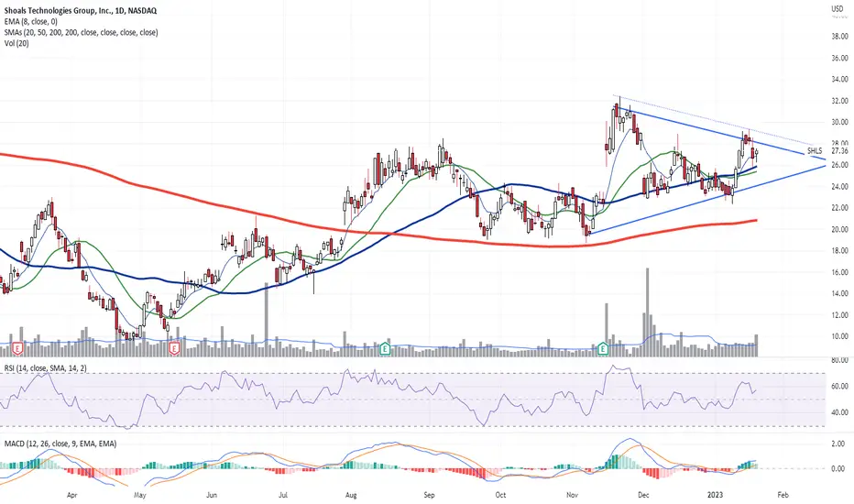Click the 2.00 MACD axis label
The width and height of the screenshot is (854, 504).
pyautogui.click(x=838, y=444)
